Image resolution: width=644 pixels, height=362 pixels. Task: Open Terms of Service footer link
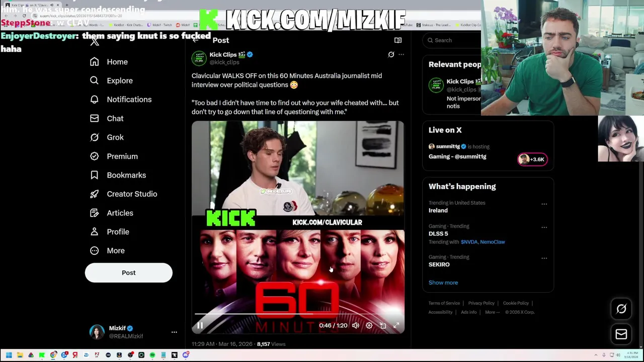point(444,303)
